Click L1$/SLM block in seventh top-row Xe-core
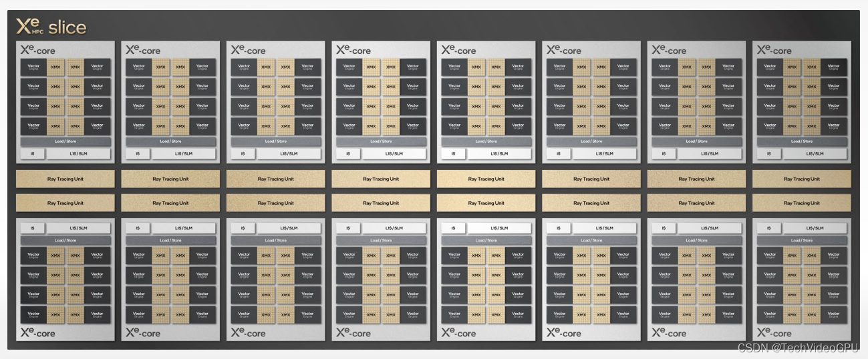Image resolution: width=868 pixels, height=359 pixels. pyautogui.click(x=710, y=153)
